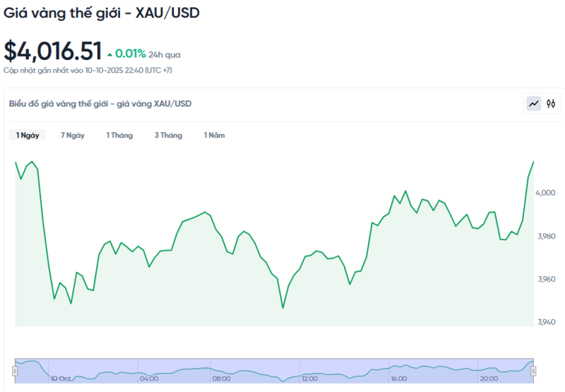
Task: Click the 0.01% change percentage
Action: [131, 54]
